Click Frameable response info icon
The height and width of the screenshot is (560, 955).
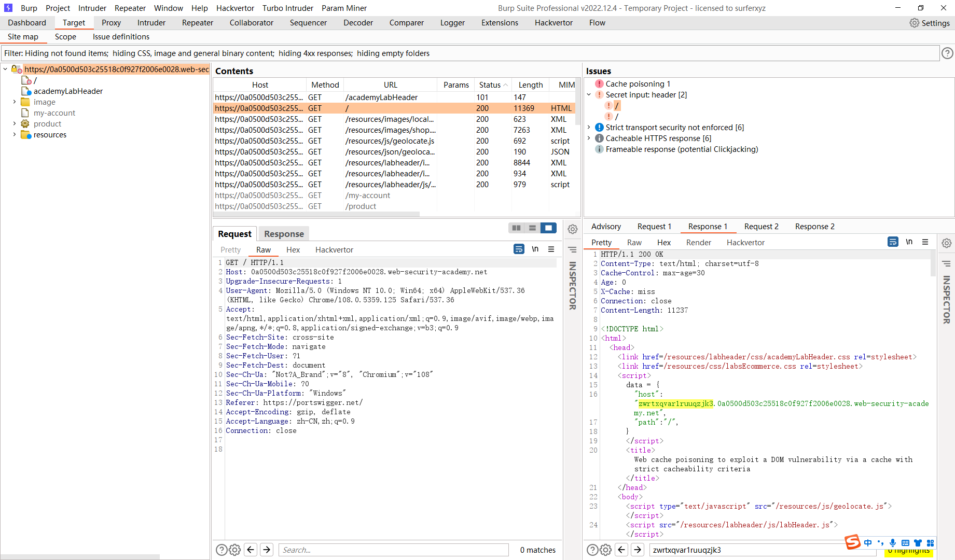(599, 149)
